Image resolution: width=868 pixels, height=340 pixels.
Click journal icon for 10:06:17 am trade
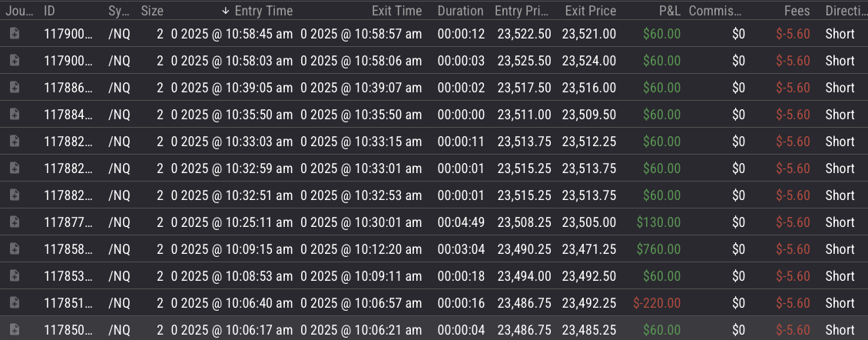pos(14,330)
